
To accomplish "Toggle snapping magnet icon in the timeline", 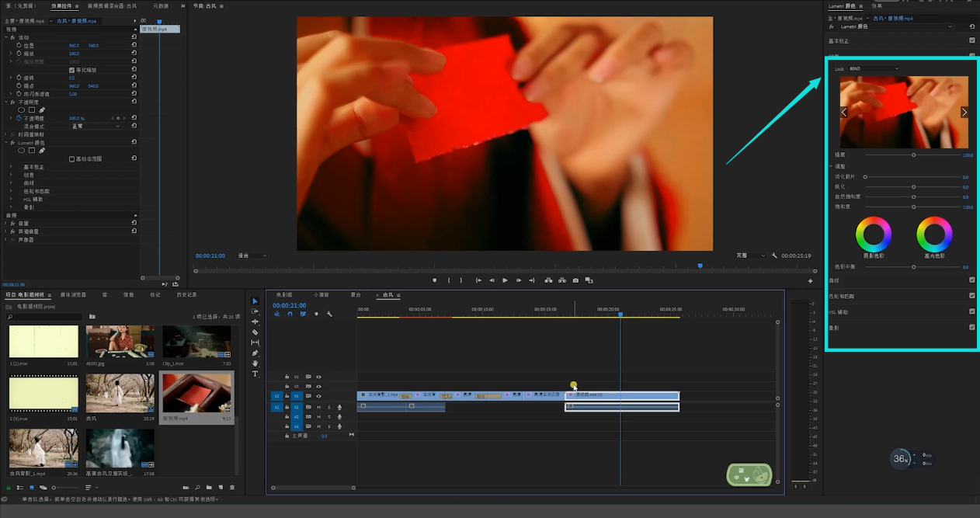I will point(290,314).
